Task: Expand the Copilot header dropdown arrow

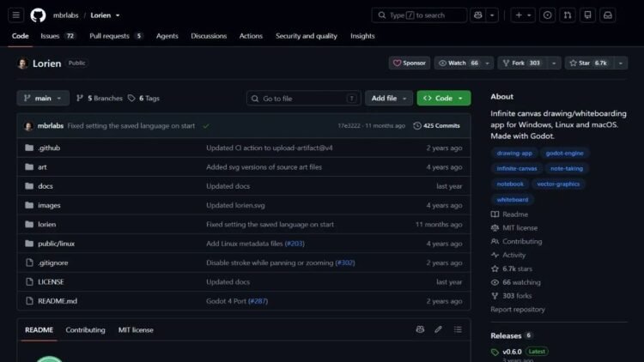Action: (x=492, y=15)
